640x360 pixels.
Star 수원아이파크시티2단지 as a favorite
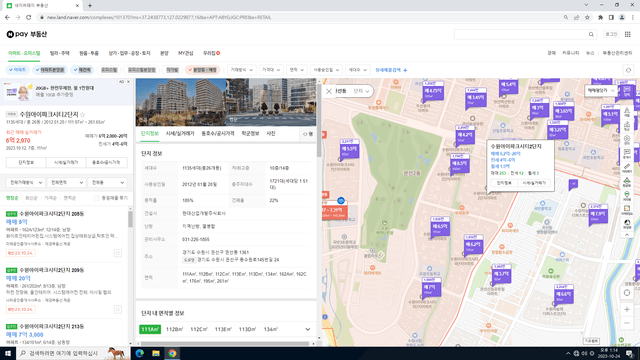pyautogui.click(x=82, y=115)
